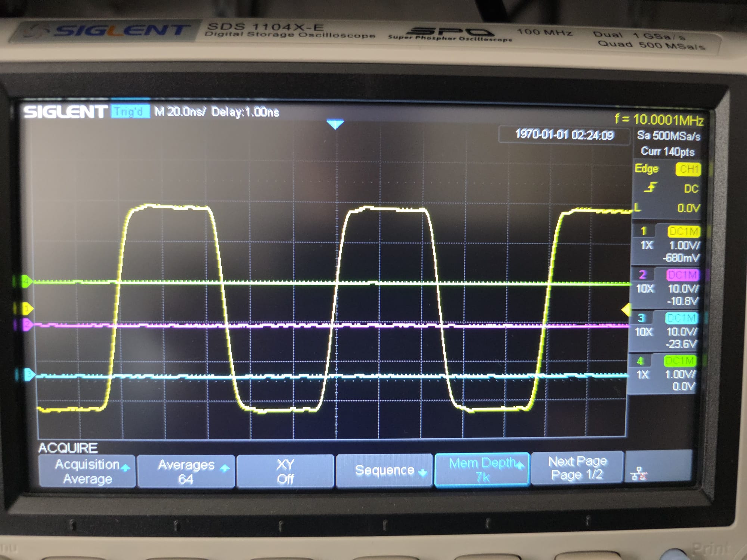The height and width of the screenshot is (560, 747).
Task: Click the rising edge trigger slope icon
Action: pos(650,187)
